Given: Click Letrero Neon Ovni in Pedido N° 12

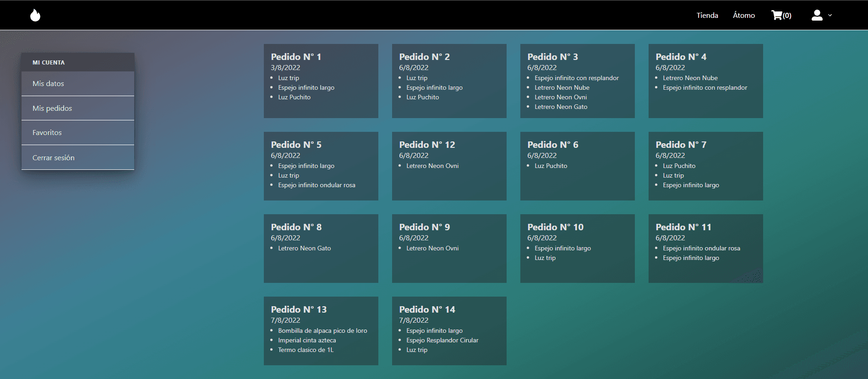Looking at the screenshot, I should pyautogui.click(x=432, y=166).
